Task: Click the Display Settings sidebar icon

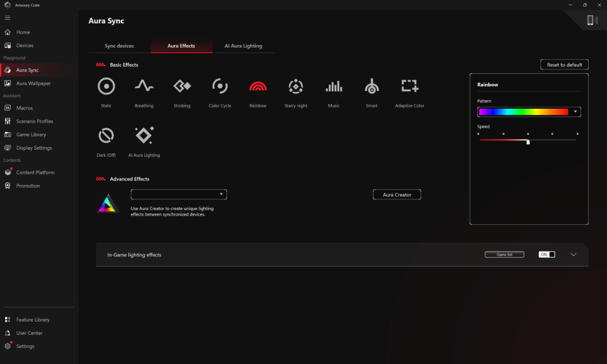Action: (8, 148)
